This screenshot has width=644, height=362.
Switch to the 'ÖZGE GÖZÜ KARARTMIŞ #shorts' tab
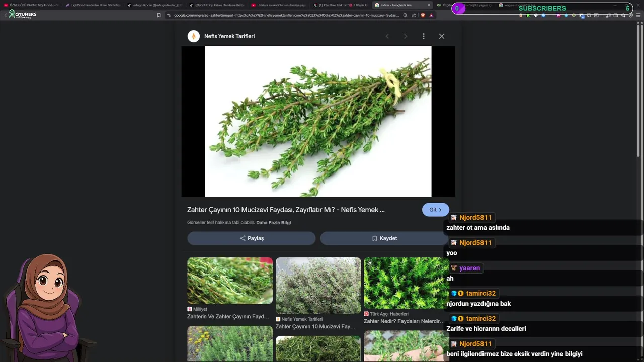click(x=32, y=5)
